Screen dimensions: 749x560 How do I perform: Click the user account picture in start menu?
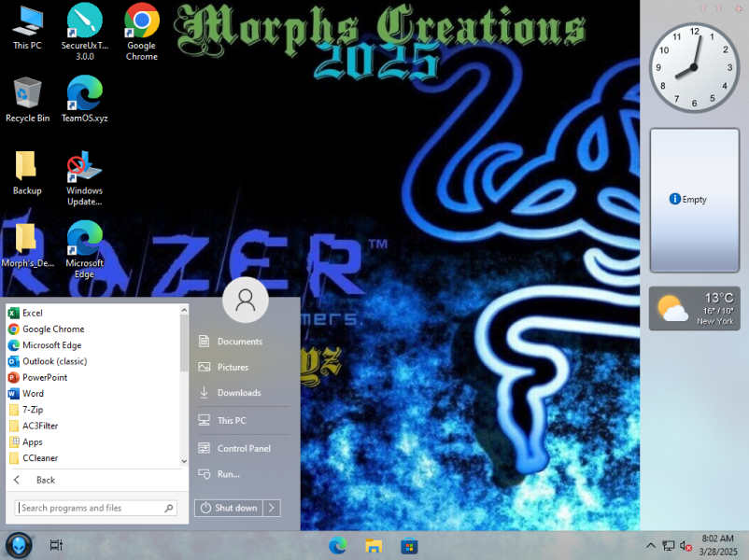pos(246,300)
